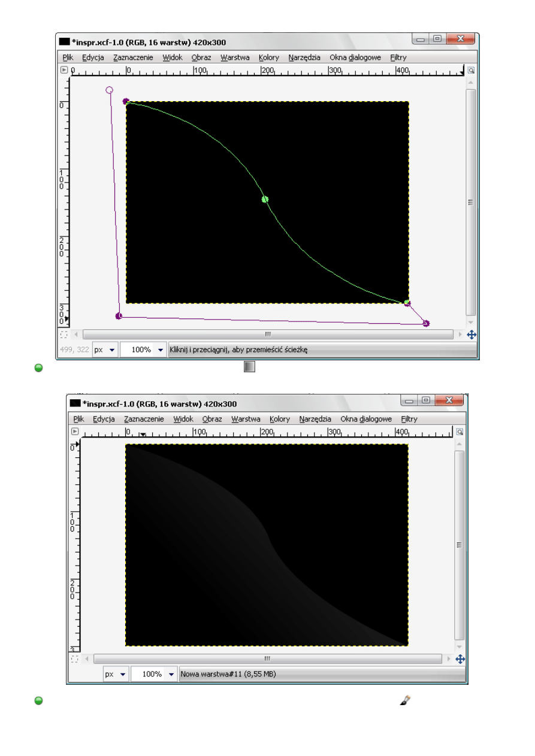Open Kolory menu in the upper window
The image size is (535, 756).
[269, 57]
